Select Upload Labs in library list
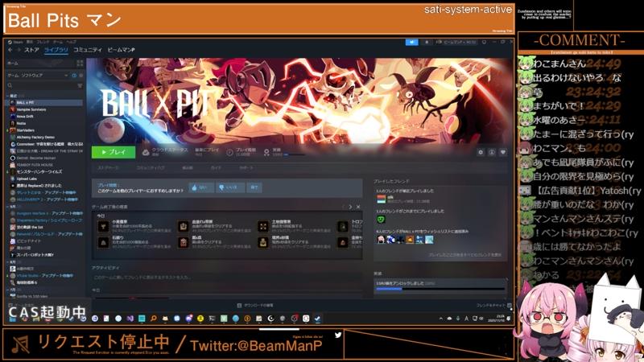Image resolution: width=644 pixels, height=362 pixels. pos(45,179)
